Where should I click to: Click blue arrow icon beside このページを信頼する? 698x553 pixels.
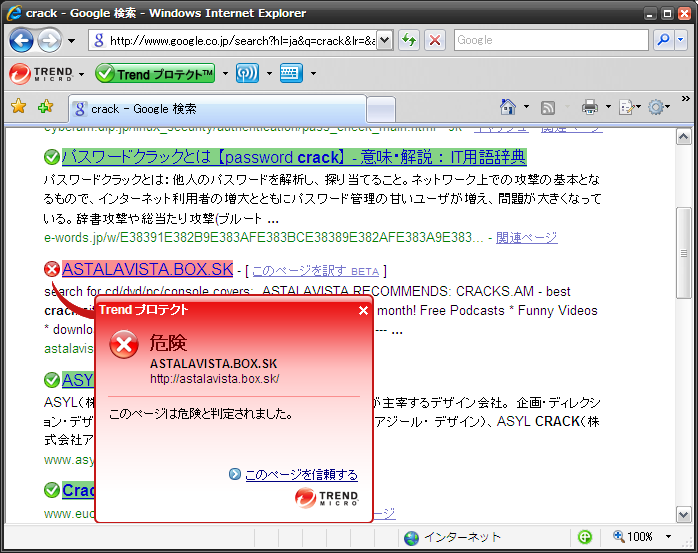pyautogui.click(x=235, y=474)
